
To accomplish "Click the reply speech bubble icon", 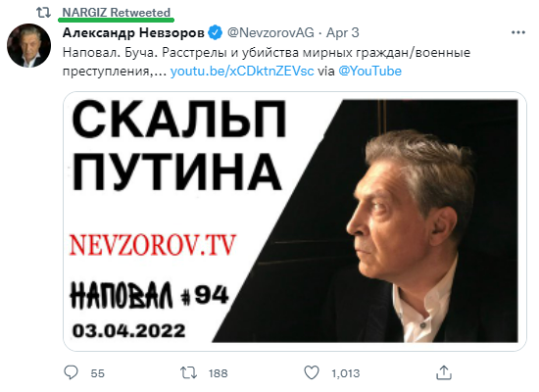I will (x=72, y=372).
